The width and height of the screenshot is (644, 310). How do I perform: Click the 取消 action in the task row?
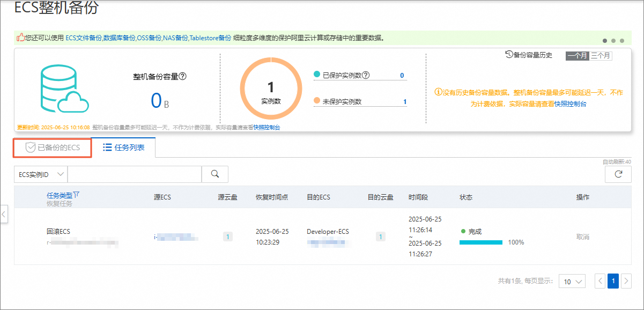click(583, 237)
